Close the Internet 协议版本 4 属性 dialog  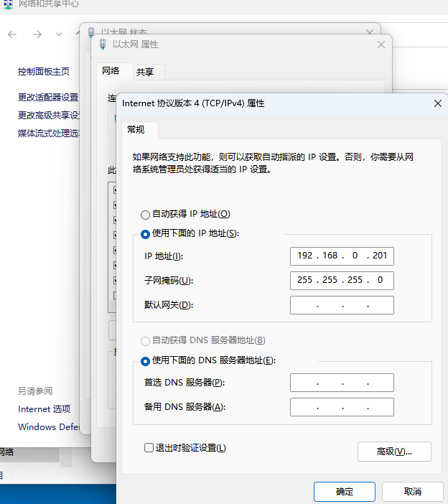pos(437,103)
